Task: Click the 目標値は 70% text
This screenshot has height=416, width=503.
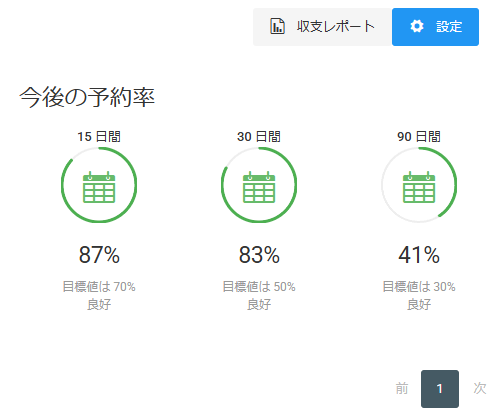Action: point(99,287)
